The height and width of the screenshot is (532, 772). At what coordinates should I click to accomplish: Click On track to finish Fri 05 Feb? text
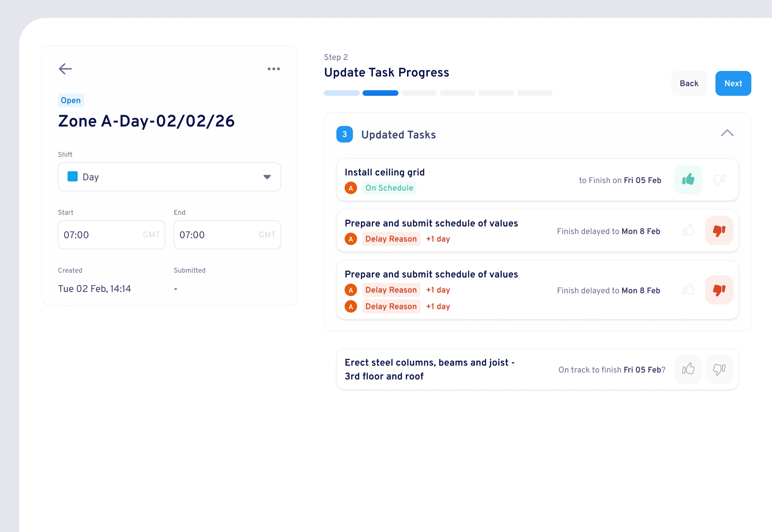pos(612,370)
